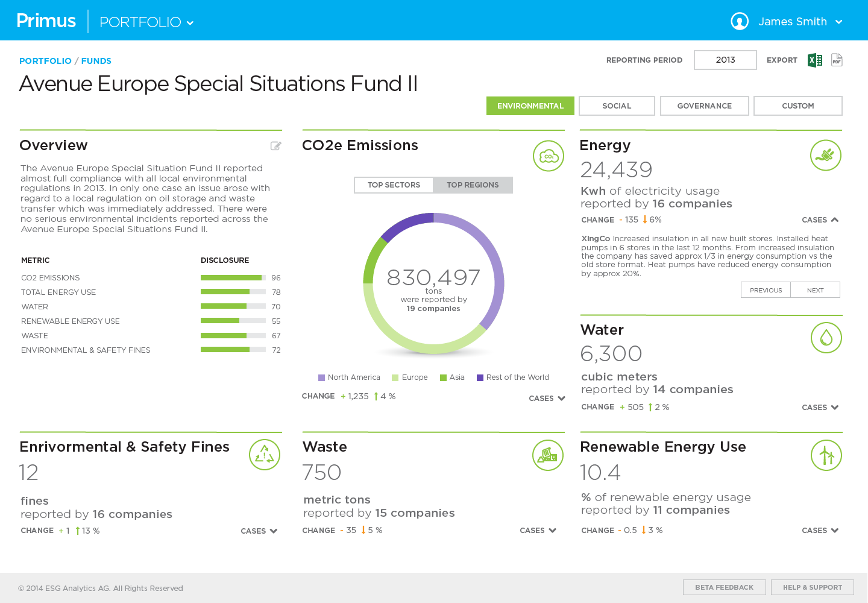Click the Renewable Energy wind turbine icon
The height and width of the screenshot is (603, 868).
826,455
